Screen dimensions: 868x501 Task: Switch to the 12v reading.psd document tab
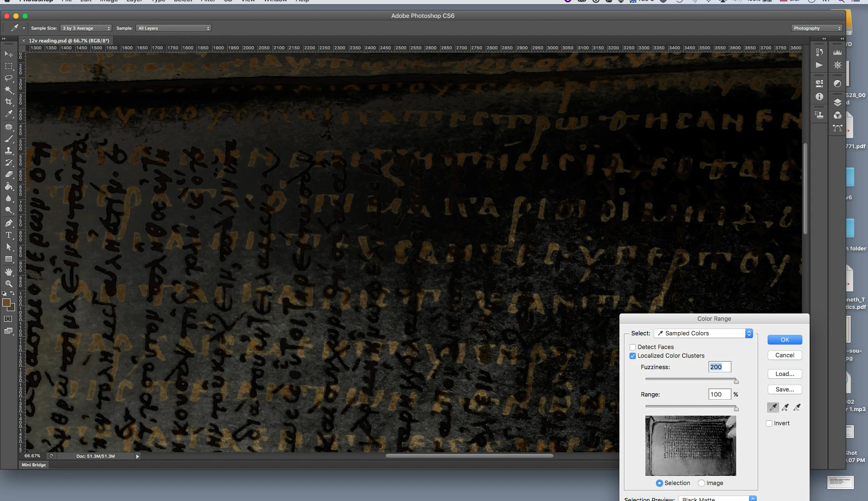click(69, 41)
